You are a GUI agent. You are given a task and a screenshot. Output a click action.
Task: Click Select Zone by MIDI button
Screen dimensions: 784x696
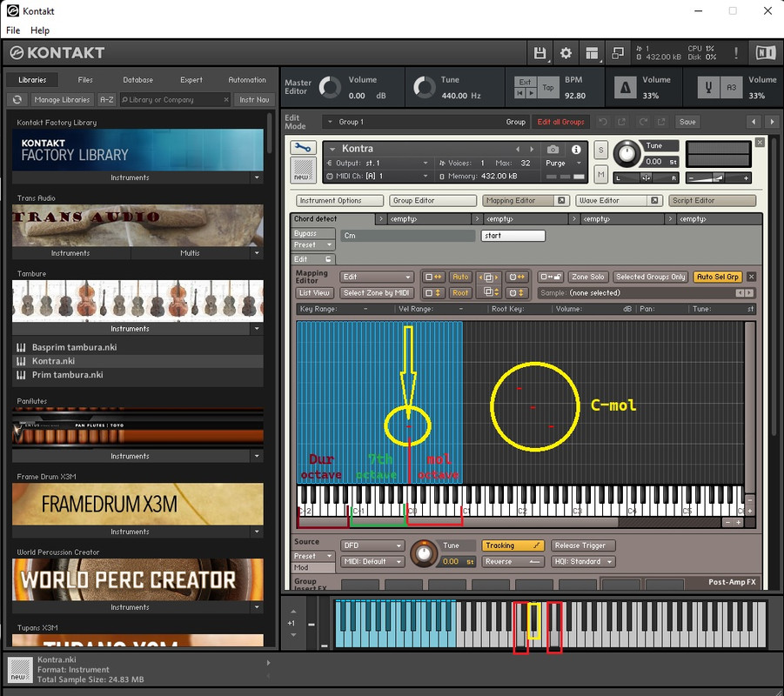[377, 293]
